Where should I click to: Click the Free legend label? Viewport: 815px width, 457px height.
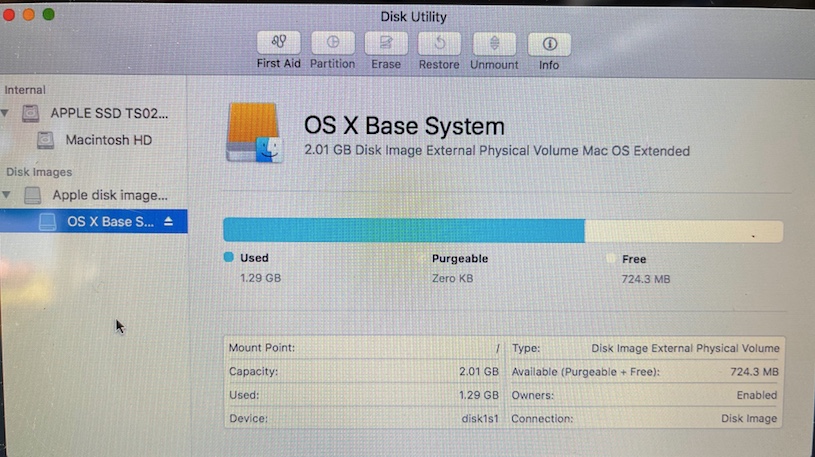click(x=634, y=259)
